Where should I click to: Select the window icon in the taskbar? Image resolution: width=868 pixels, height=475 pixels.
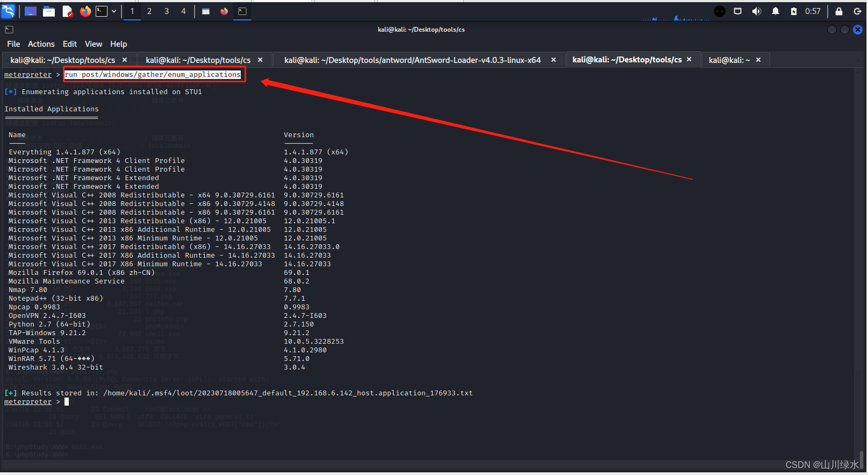206,11
